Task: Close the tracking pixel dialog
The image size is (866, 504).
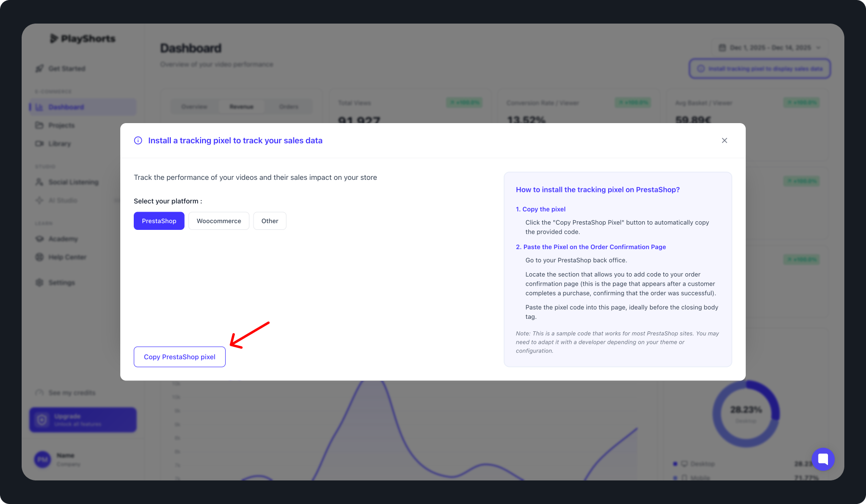Action: point(724,140)
